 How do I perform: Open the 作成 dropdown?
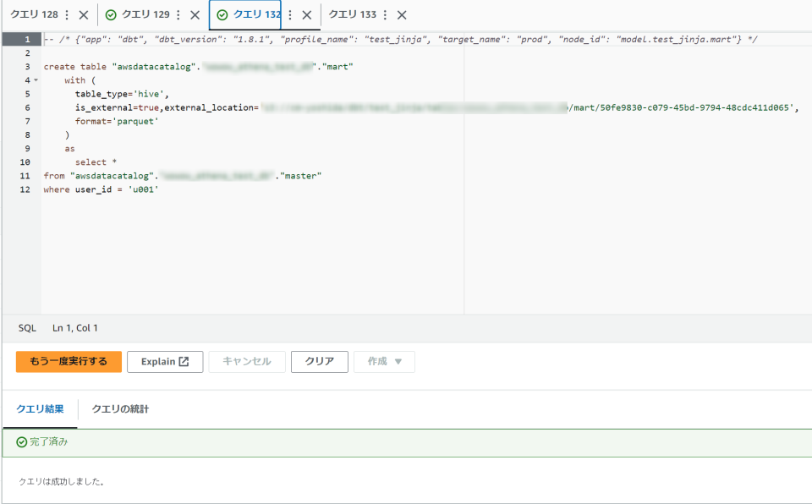pos(384,362)
